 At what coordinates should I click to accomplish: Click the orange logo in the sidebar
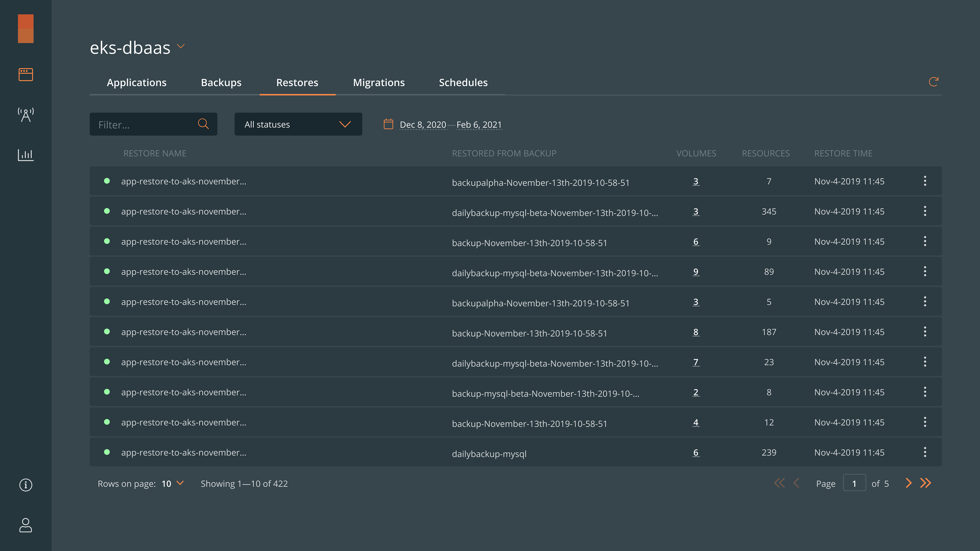coord(26,29)
